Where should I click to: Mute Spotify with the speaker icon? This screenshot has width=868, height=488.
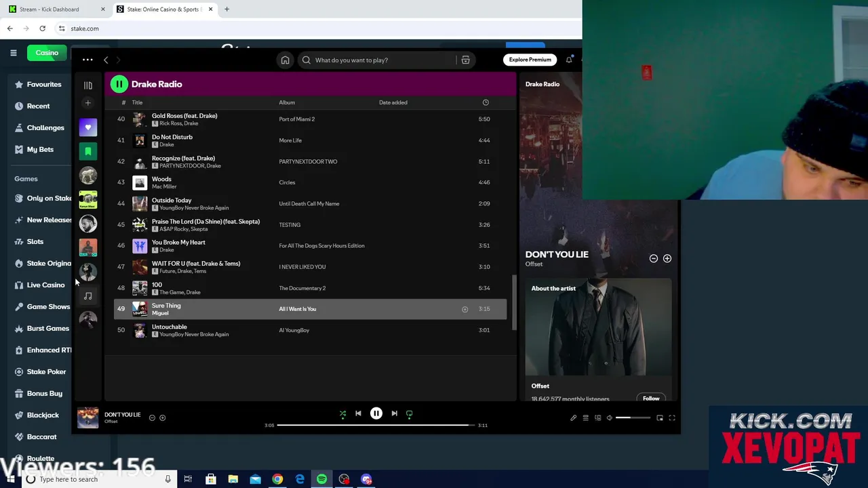coord(609,418)
